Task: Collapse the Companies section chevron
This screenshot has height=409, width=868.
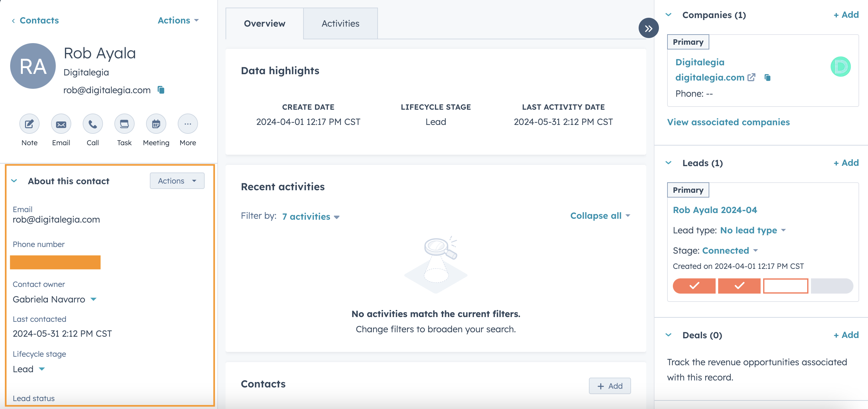Action: click(x=669, y=15)
